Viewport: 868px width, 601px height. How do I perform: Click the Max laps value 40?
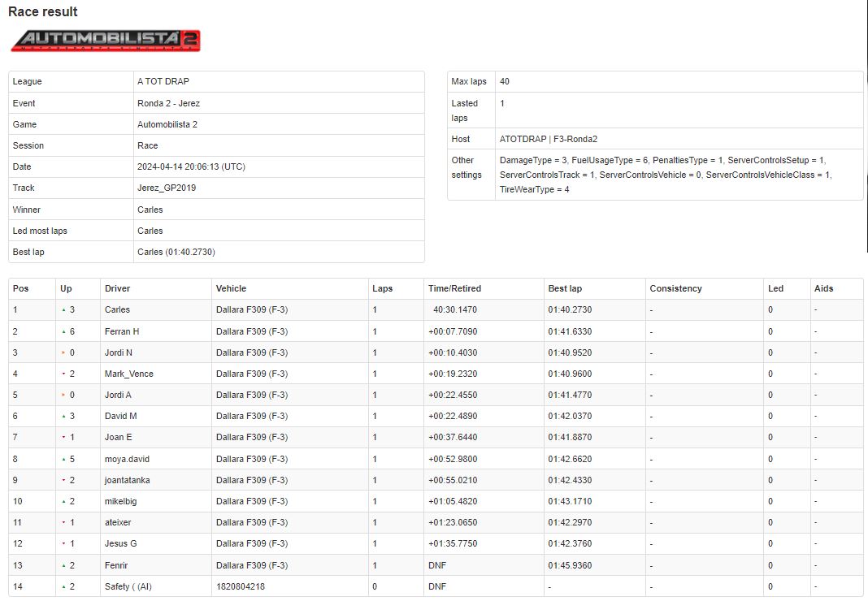tap(505, 81)
